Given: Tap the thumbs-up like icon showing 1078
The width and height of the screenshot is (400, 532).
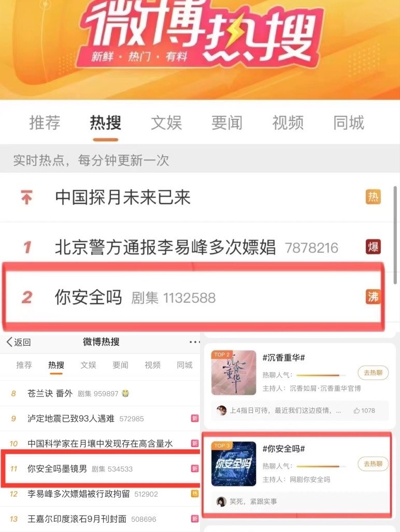Looking at the screenshot, I should point(356,410).
